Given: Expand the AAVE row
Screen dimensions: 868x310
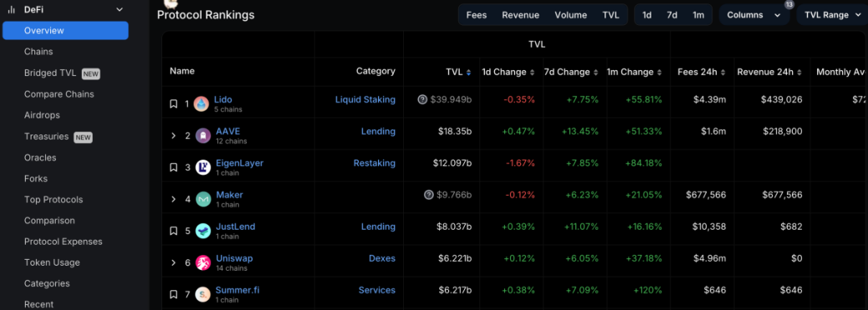Looking at the screenshot, I should coord(173,135).
